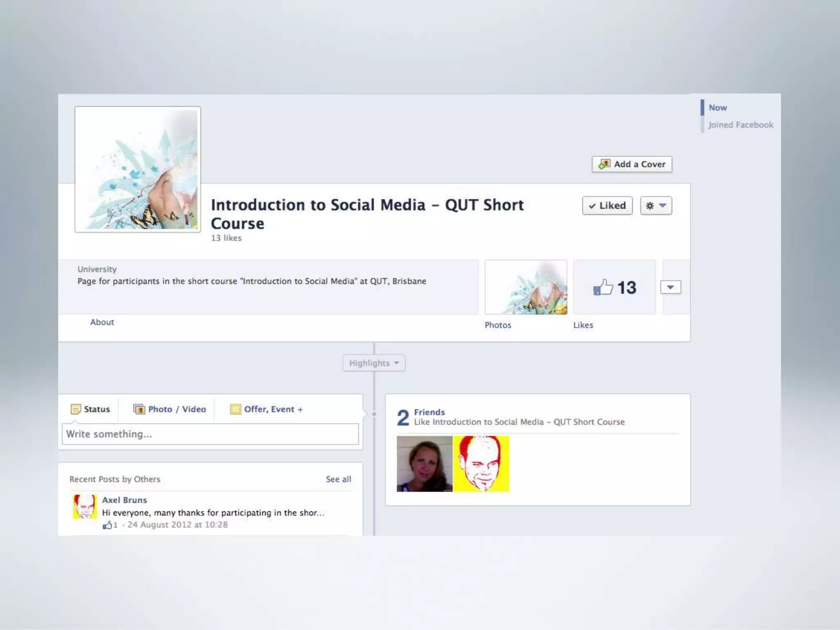Open the gear settings dropdown menu

[656, 205]
